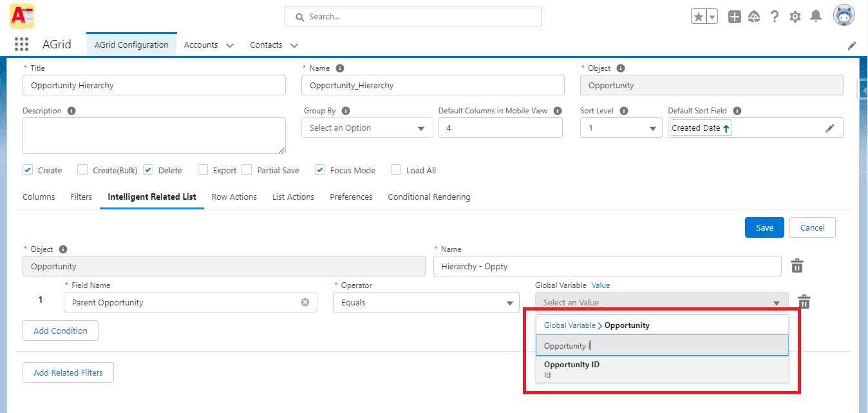Show info tooltip next to Group By

[x=346, y=111]
